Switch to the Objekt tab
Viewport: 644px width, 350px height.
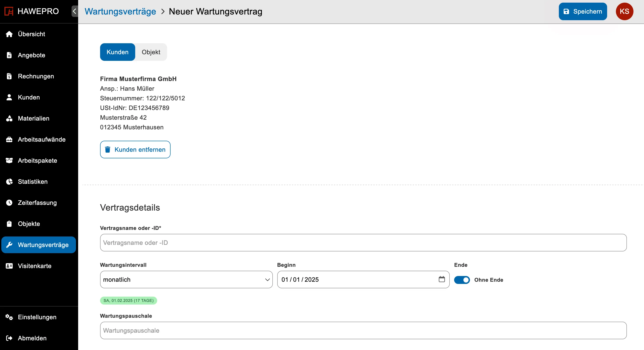[x=151, y=52]
